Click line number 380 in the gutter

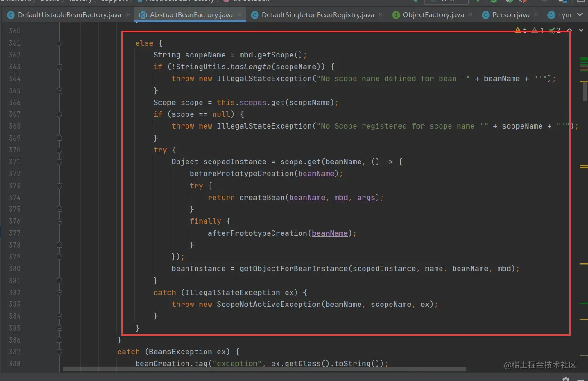coord(15,269)
